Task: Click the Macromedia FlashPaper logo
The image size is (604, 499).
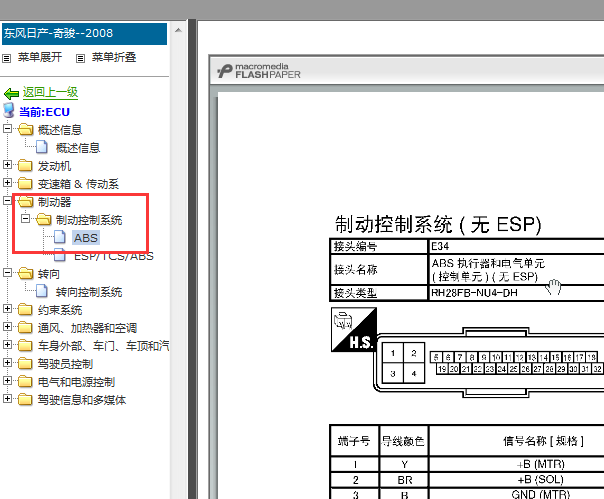Action: coord(258,71)
